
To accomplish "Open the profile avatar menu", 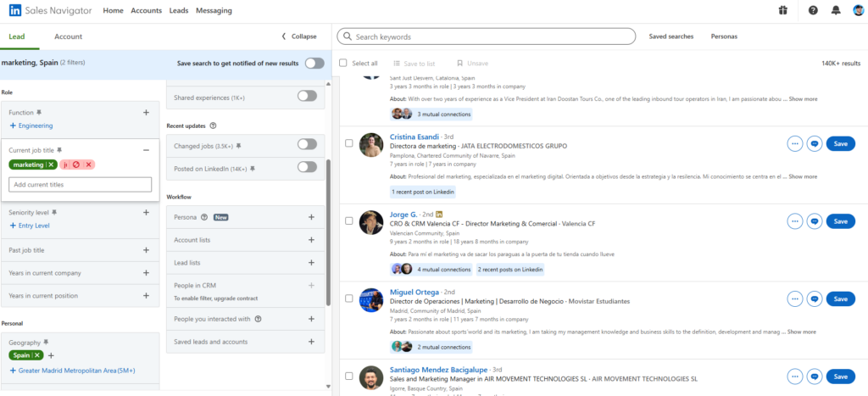I will point(859,10).
